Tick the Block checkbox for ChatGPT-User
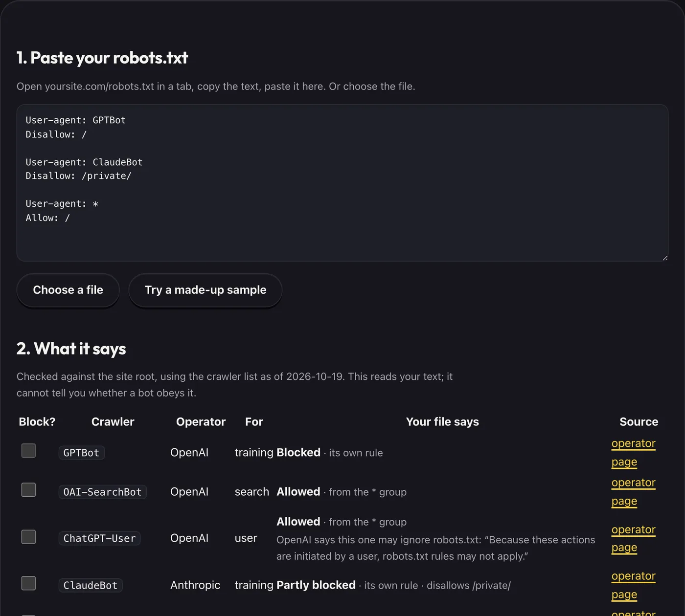This screenshot has width=685, height=616. pyautogui.click(x=28, y=536)
